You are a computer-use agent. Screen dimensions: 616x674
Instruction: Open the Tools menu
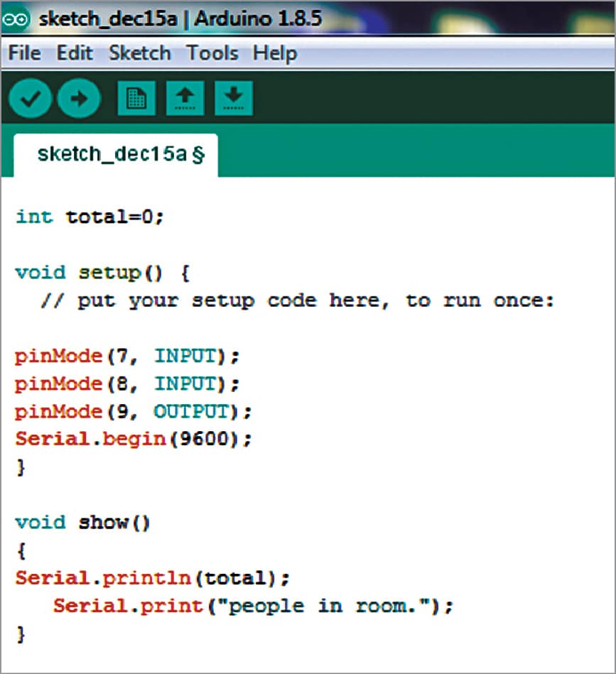click(212, 53)
